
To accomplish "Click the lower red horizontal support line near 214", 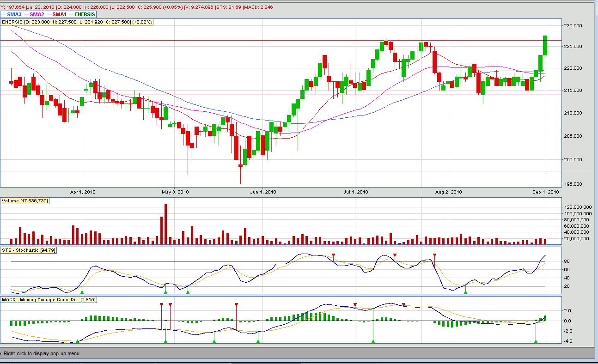I will tap(281, 95).
